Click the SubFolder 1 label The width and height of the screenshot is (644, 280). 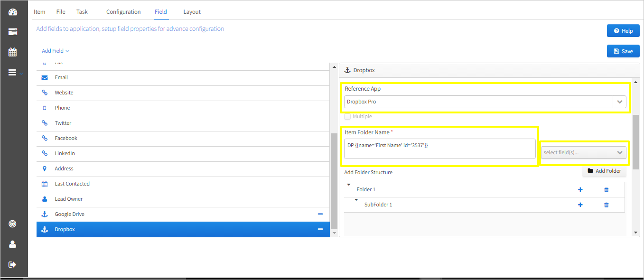tap(378, 205)
